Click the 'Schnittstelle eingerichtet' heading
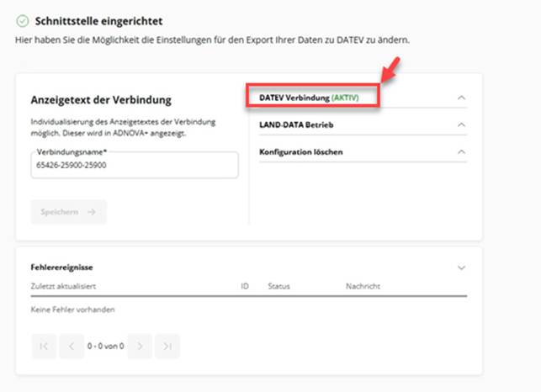 98,21
